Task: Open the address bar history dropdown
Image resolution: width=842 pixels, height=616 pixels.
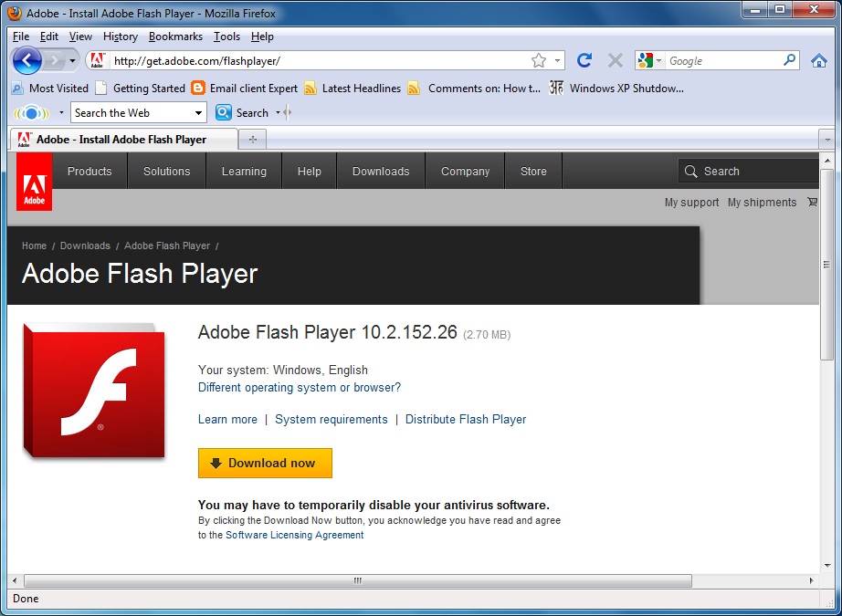Action: pos(557,60)
